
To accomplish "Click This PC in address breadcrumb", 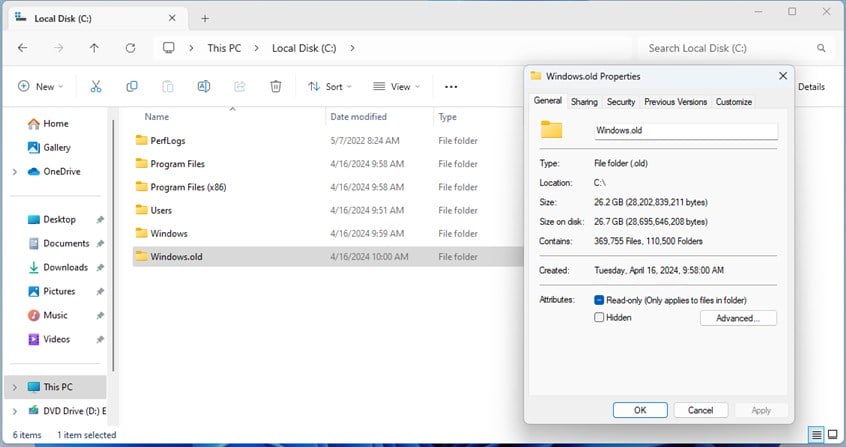I will pyautogui.click(x=224, y=48).
